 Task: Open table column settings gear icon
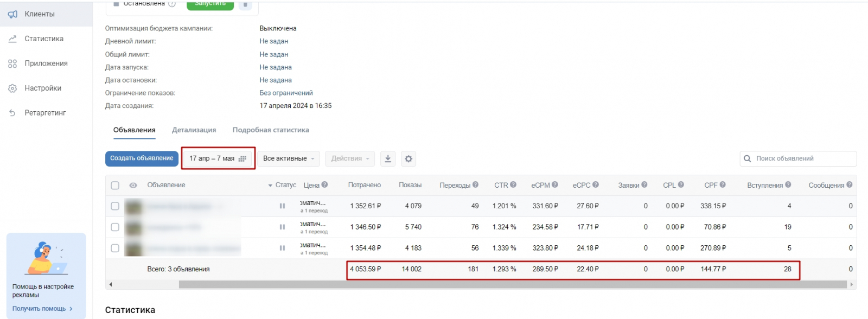pyautogui.click(x=409, y=158)
